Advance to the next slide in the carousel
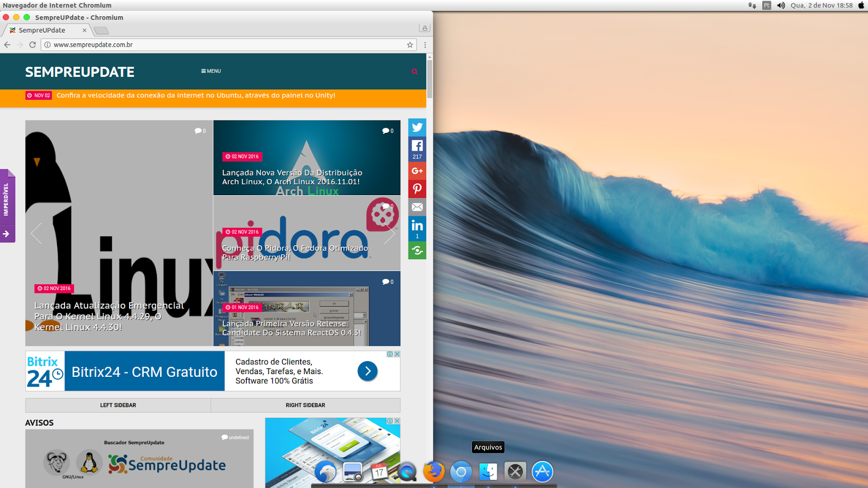 click(x=390, y=233)
